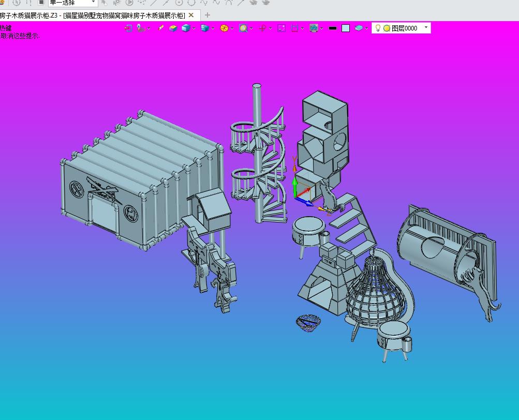Select the pencil highlight tool icon
The height and width of the screenshot is (420, 519).
point(161,28)
